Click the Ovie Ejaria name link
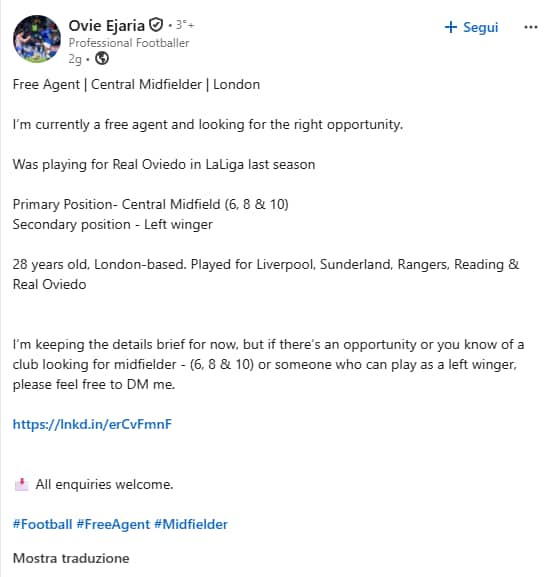The height and width of the screenshot is (577, 551). 106,26
